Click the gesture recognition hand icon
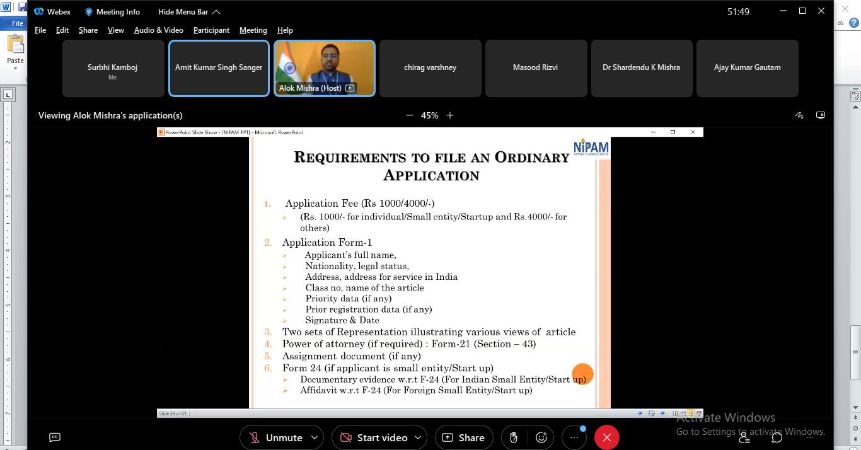Viewport: 861px width, 450px height. click(x=513, y=437)
